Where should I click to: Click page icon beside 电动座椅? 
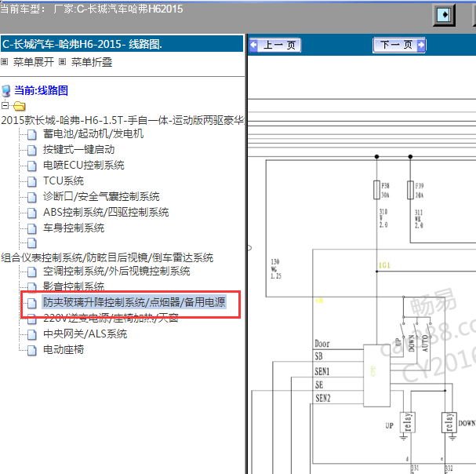click(32, 350)
